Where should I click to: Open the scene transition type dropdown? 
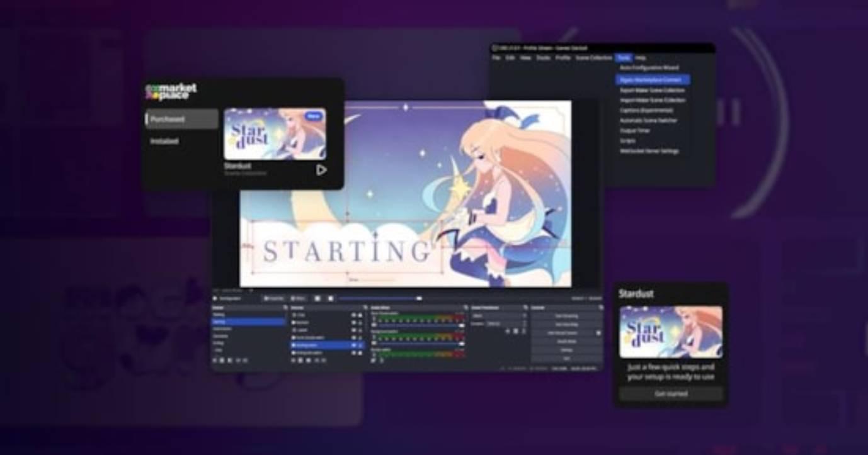point(498,315)
